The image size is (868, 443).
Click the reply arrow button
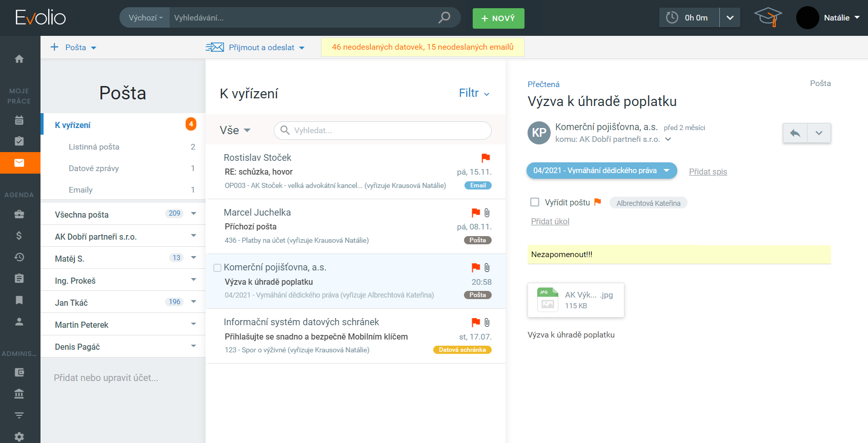tap(795, 133)
